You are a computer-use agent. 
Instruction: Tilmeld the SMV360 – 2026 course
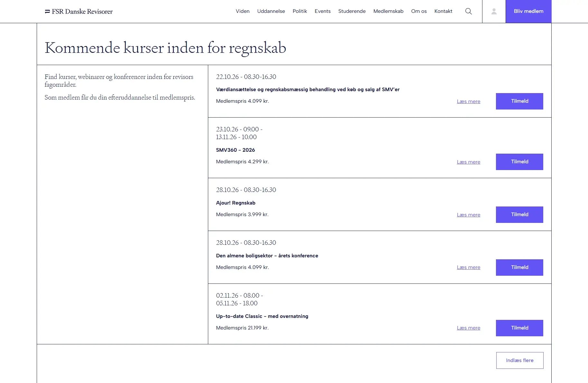[519, 162]
